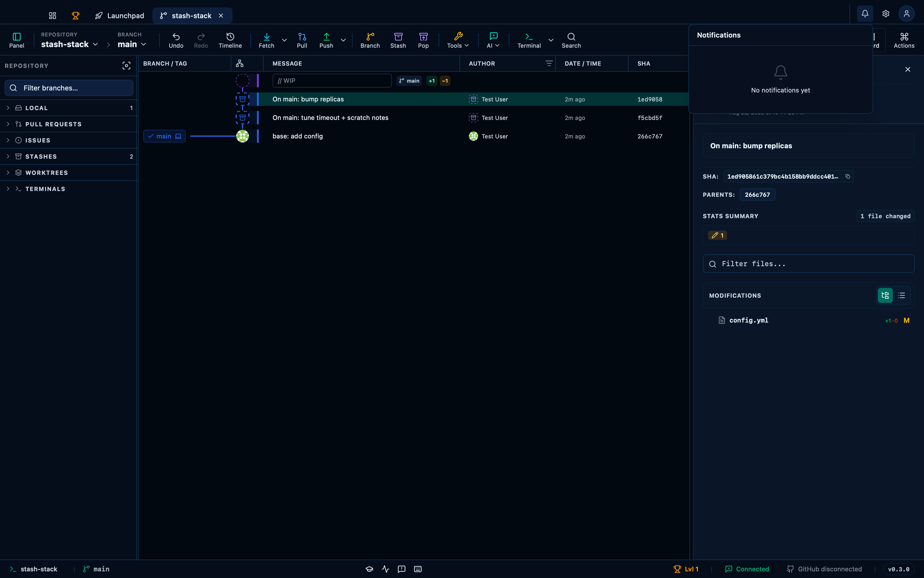The width and height of the screenshot is (924, 578).
Task: Open the Terminal options arrow
Action: [x=551, y=40]
